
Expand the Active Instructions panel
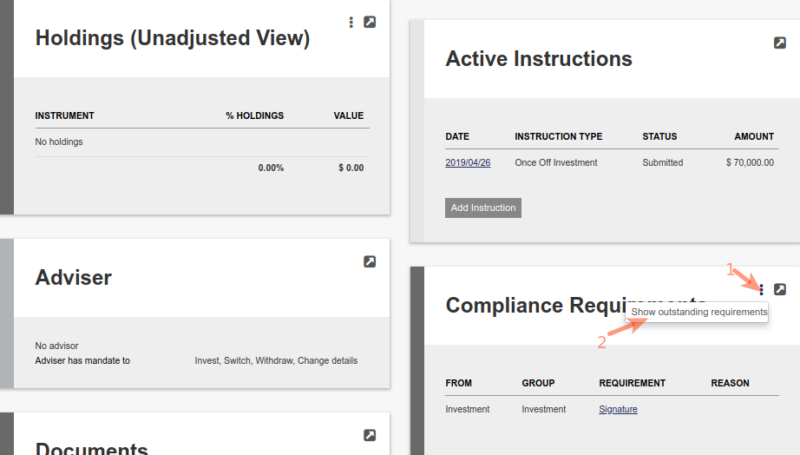[780, 43]
